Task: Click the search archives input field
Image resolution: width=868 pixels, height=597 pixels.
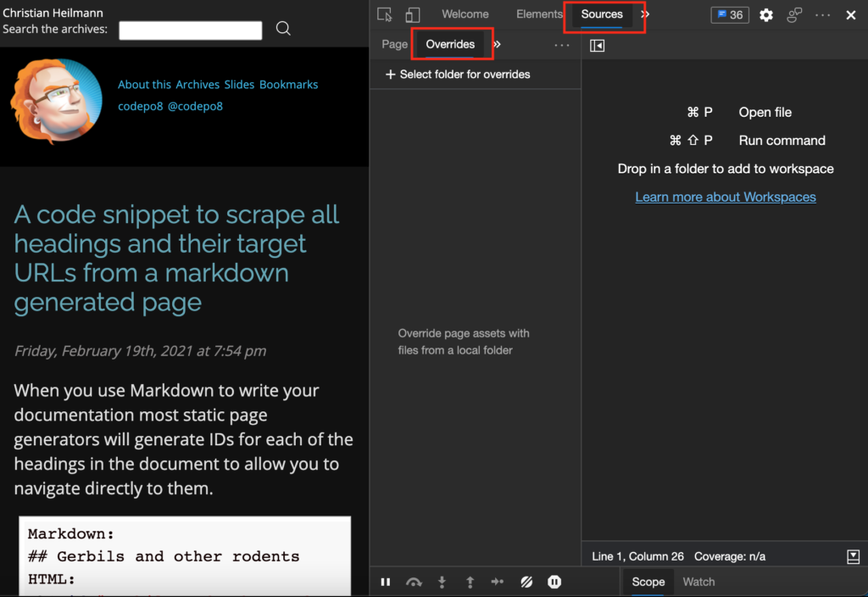Action: [191, 31]
